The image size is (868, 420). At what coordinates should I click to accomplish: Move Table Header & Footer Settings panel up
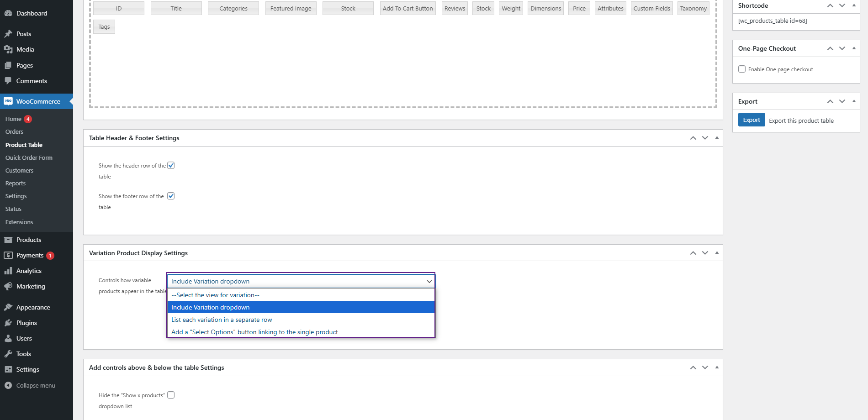[693, 138]
